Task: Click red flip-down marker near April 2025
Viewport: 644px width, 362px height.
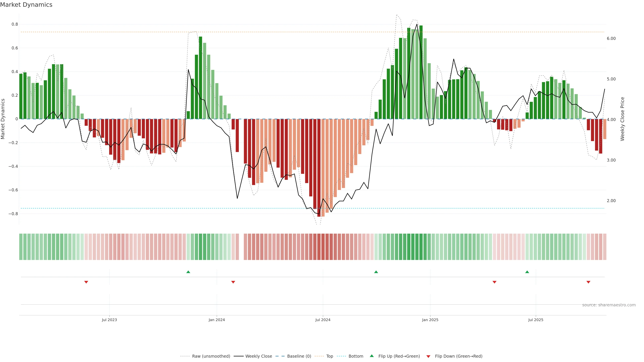Action: tap(494, 282)
